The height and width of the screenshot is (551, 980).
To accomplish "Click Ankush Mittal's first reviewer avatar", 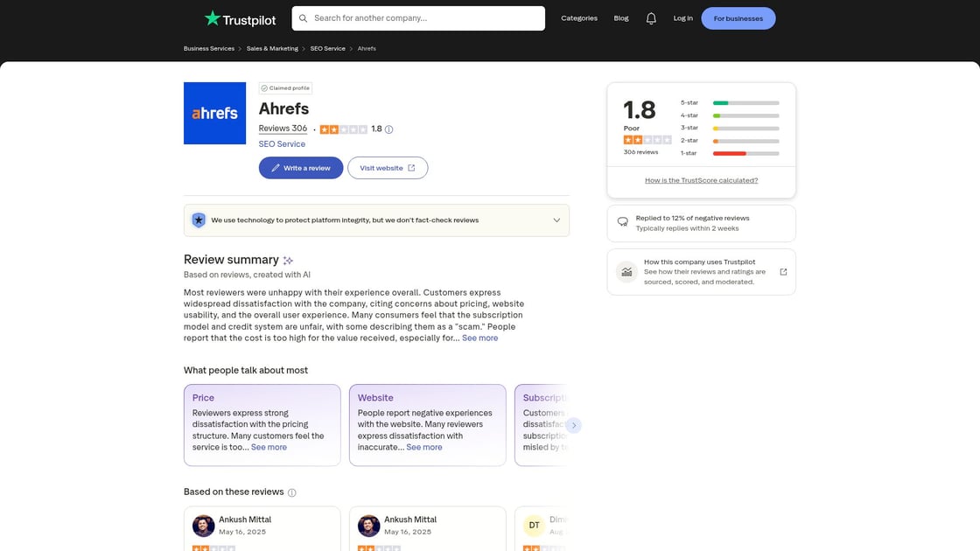I will click(204, 526).
